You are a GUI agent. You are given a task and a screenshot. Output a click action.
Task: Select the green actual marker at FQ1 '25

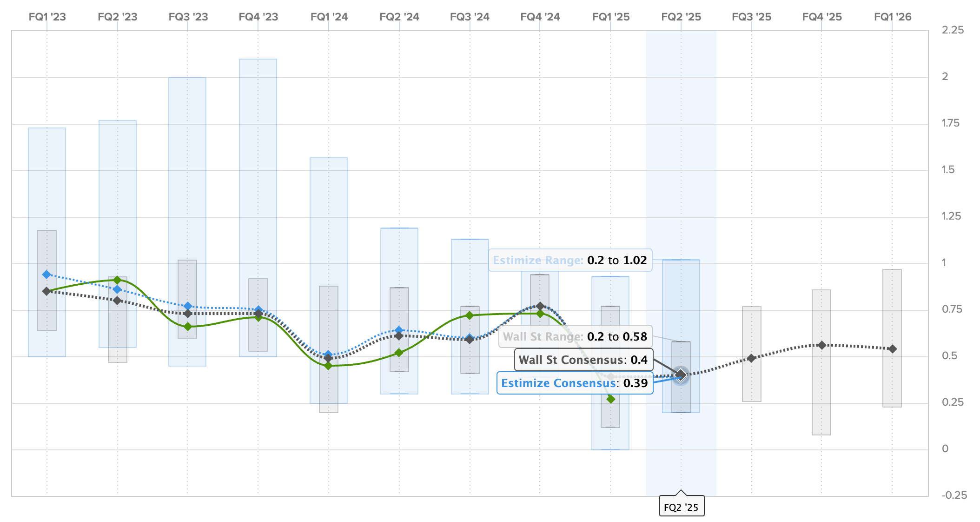coord(611,398)
